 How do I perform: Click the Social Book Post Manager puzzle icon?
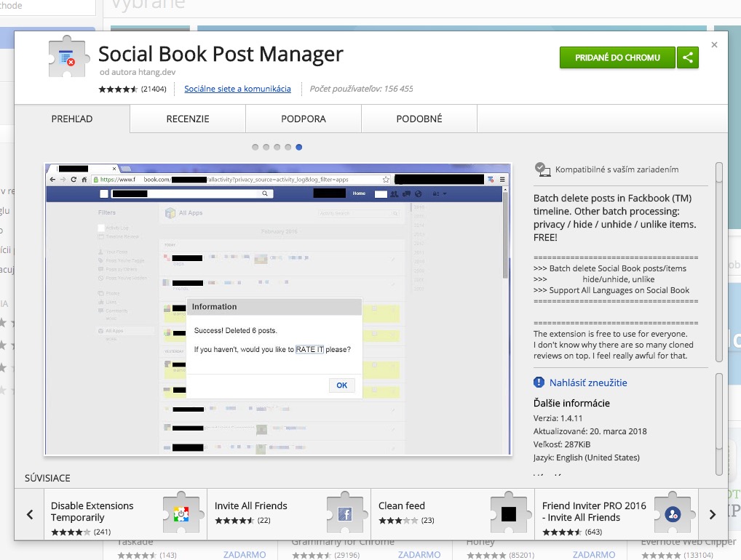tap(69, 57)
